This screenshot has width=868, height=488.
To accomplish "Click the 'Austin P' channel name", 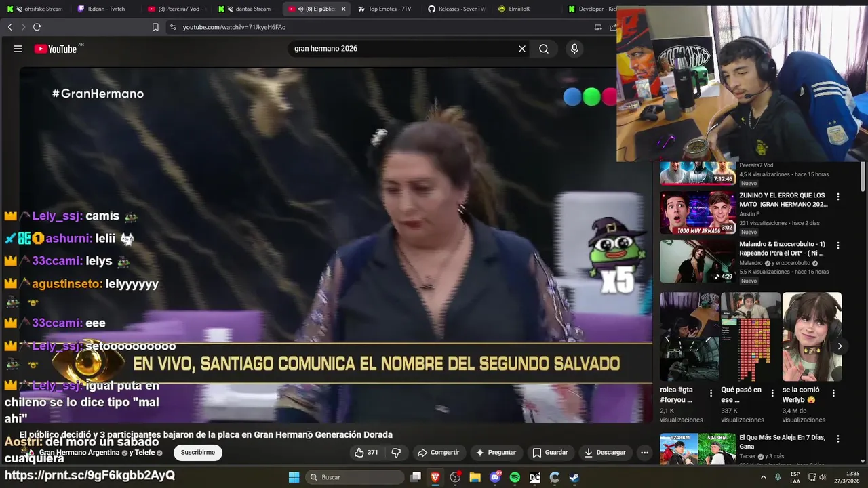I will [751, 213].
